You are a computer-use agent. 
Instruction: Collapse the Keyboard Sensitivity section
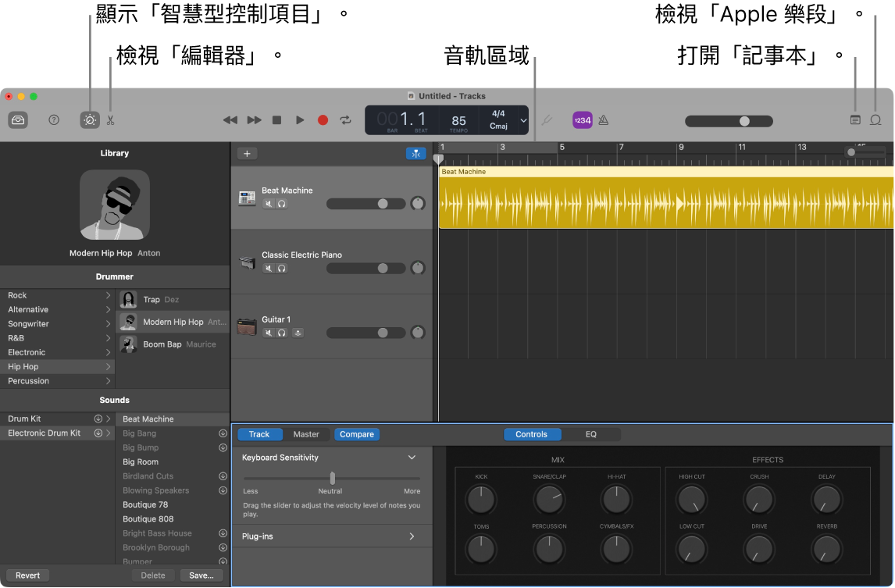pyautogui.click(x=412, y=458)
